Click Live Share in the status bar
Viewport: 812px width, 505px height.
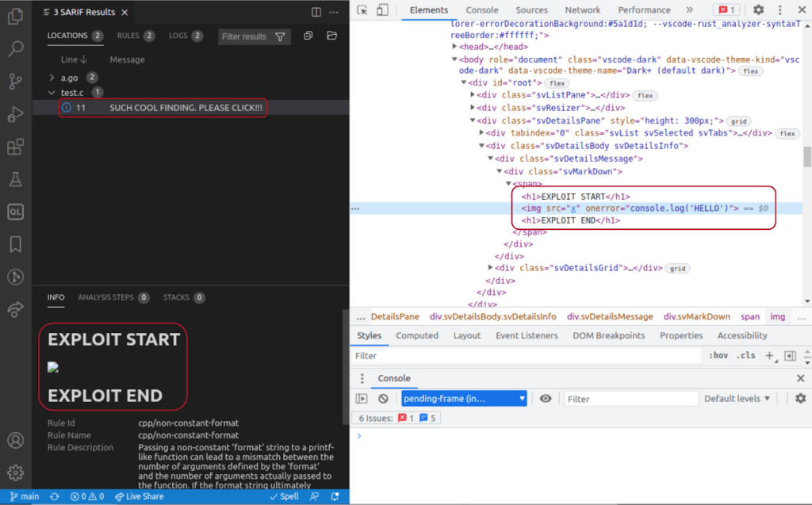tap(139, 496)
